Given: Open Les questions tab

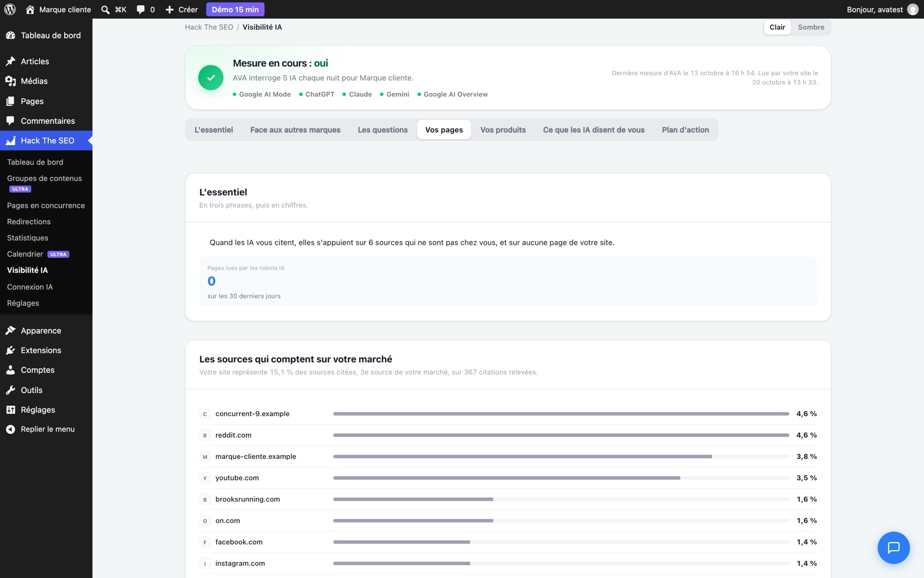Looking at the screenshot, I should (382, 130).
